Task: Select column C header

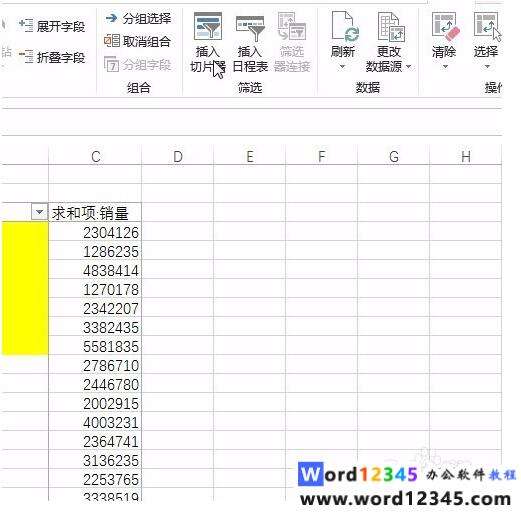Action: pyautogui.click(x=95, y=156)
